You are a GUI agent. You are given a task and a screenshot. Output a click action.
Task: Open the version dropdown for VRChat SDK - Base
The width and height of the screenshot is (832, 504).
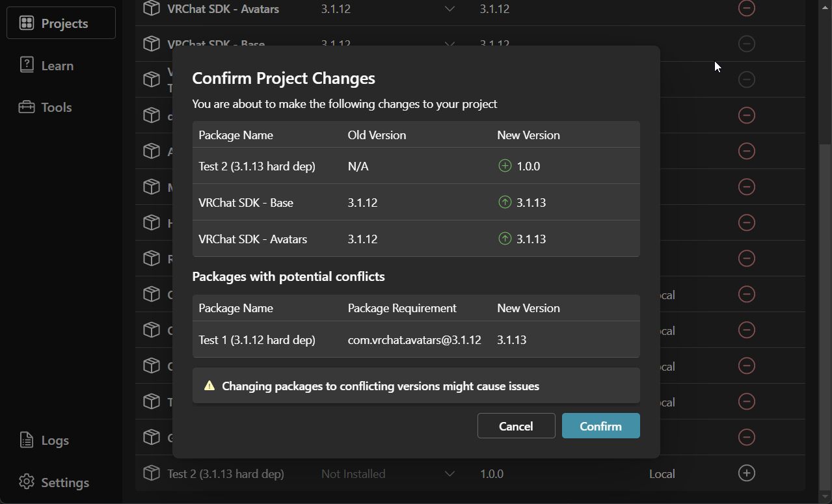point(450,44)
